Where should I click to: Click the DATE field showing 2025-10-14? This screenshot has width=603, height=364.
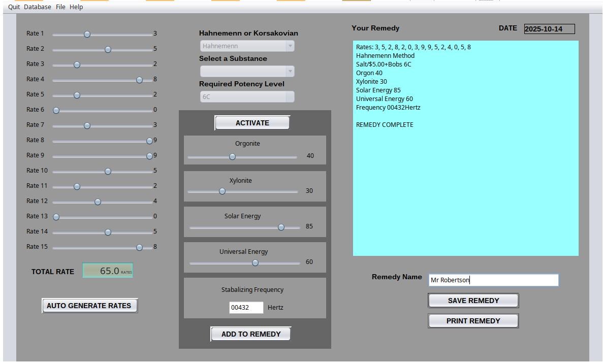[x=550, y=29]
